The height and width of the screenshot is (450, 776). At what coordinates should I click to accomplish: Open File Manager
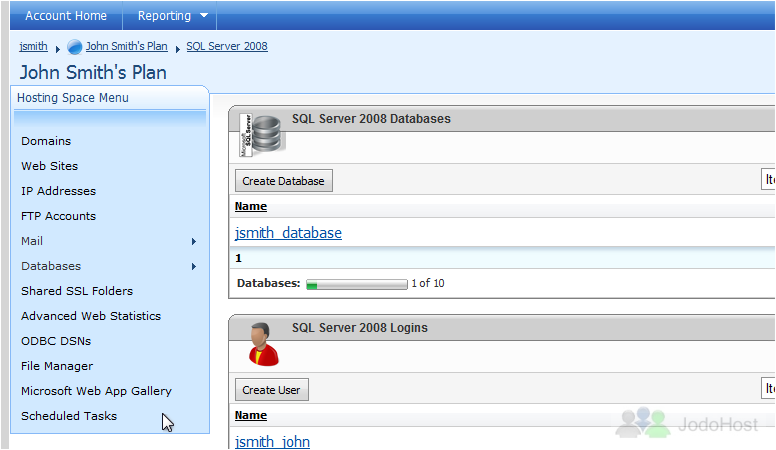coord(57,366)
